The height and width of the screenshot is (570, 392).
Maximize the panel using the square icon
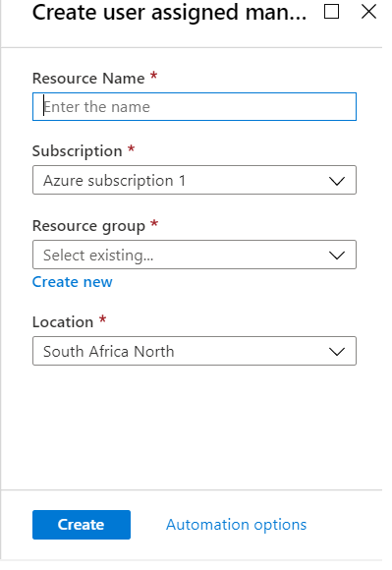(331, 12)
